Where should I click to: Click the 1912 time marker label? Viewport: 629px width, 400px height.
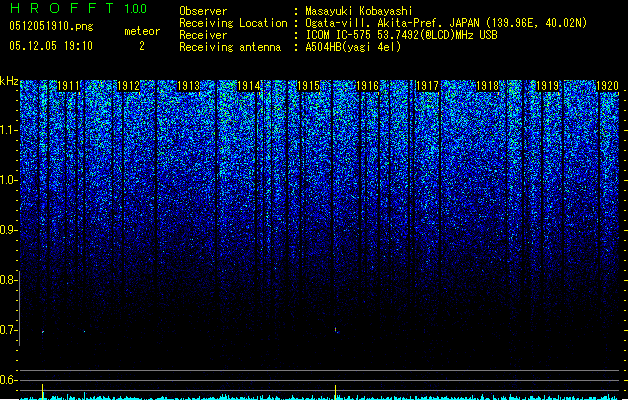(x=128, y=86)
